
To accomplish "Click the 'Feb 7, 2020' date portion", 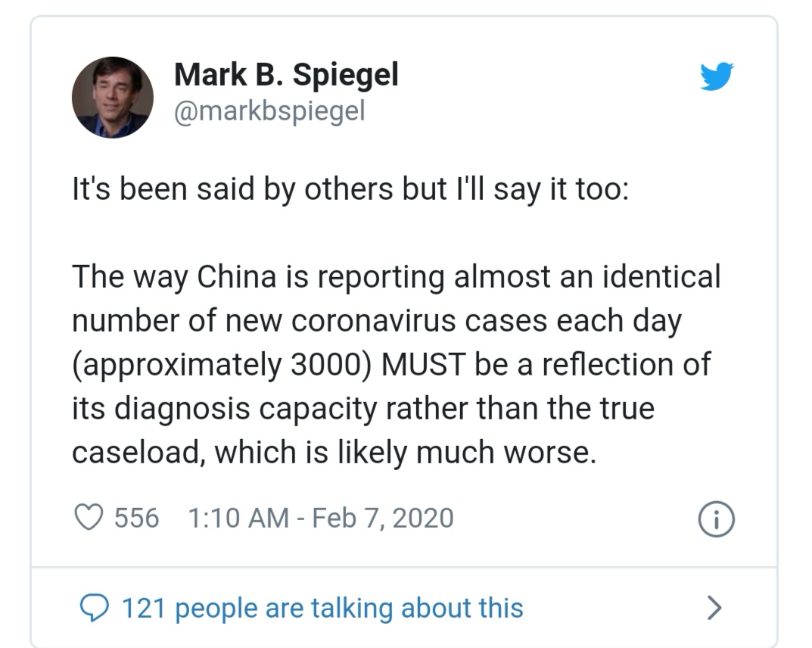I will [383, 518].
